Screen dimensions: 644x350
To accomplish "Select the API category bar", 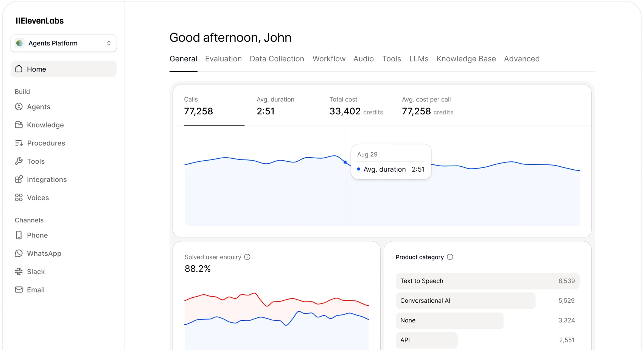I will [x=427, y=340].
